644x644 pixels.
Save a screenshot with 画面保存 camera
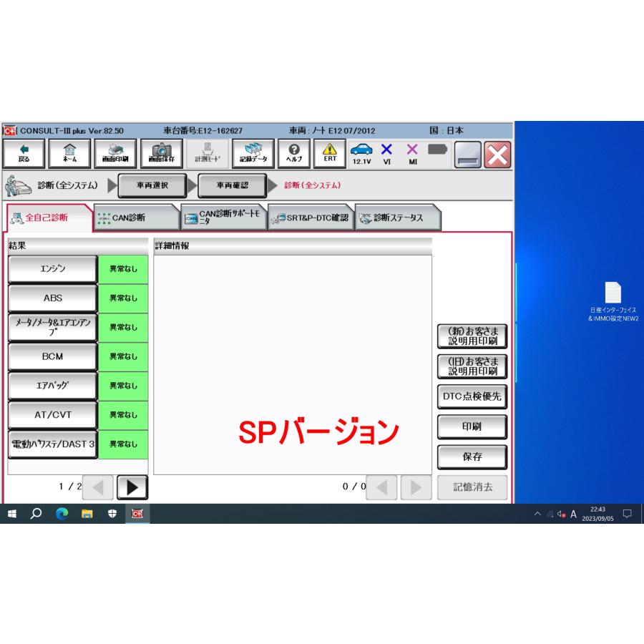point(161,153)
